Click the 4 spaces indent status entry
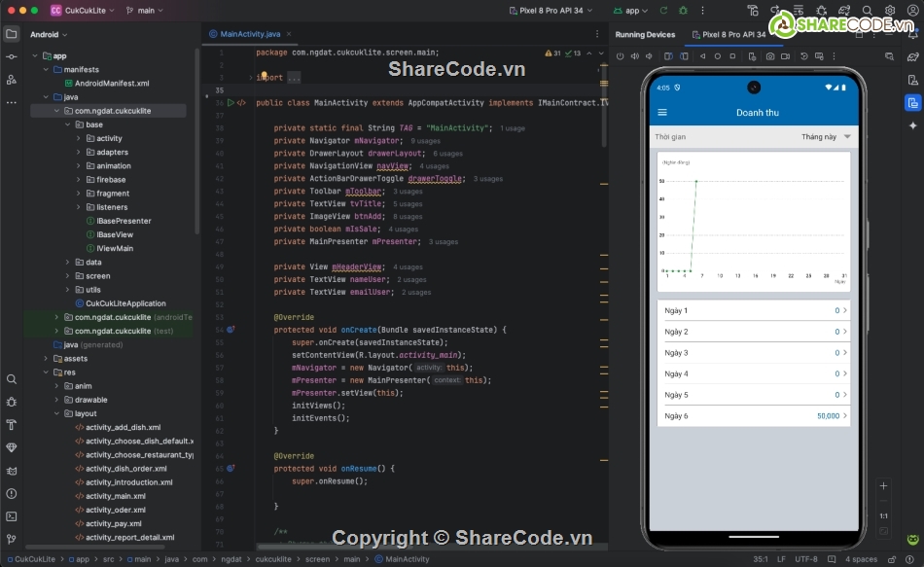This screenshot has width=924, height=567. click(861, 559)
